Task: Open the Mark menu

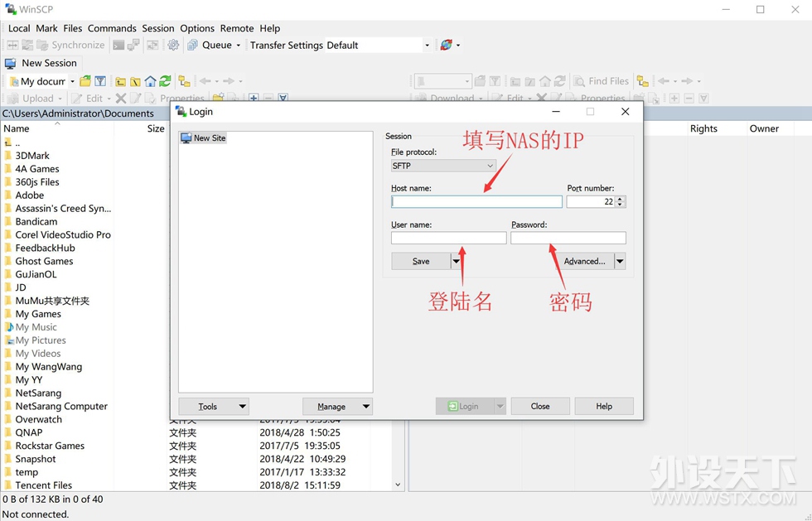Action: tap(46, 28)
